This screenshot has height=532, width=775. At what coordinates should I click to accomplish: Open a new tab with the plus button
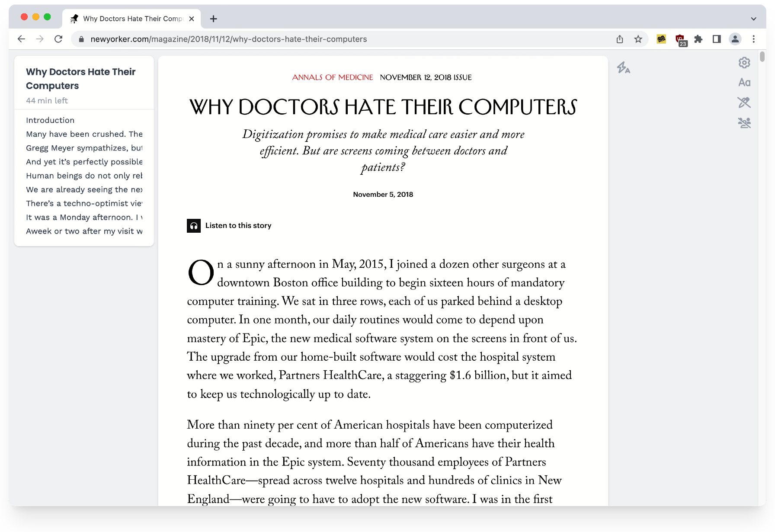click(213, 19)
